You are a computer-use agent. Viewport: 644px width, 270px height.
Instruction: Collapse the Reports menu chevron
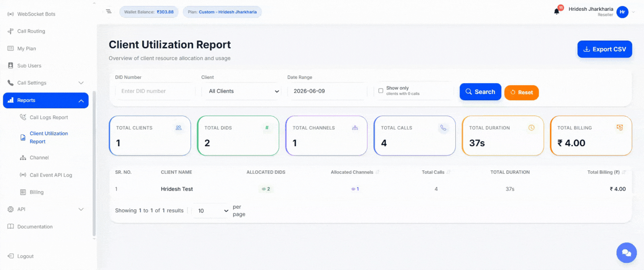[81, 101]
